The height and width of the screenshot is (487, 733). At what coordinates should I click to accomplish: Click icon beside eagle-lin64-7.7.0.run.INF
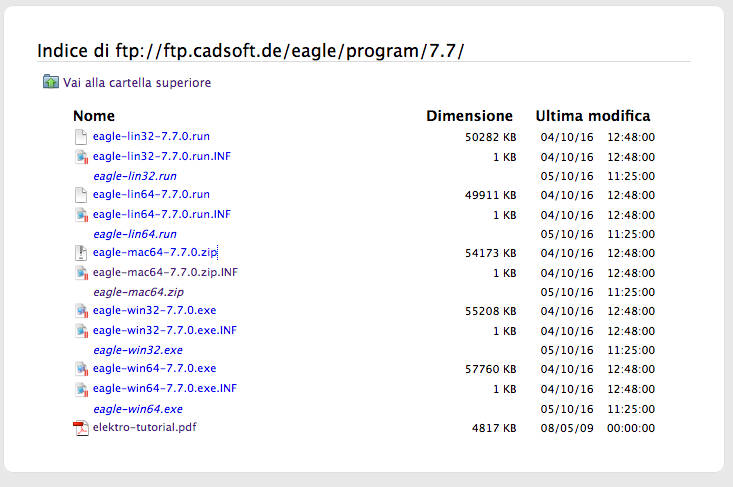point(81,215)
